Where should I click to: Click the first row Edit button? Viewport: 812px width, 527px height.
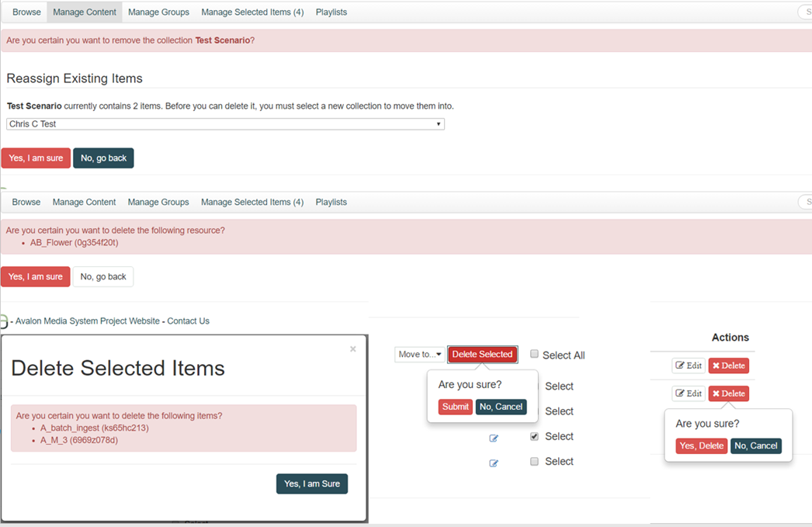click(689, 366)
